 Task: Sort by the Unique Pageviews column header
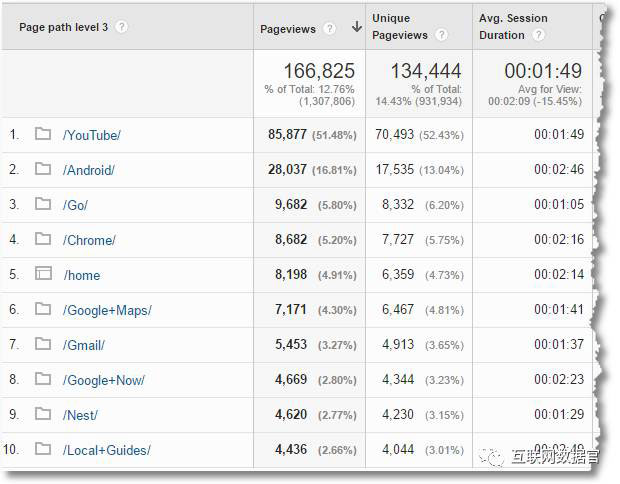pyautogui.click(x=399, y=27)
